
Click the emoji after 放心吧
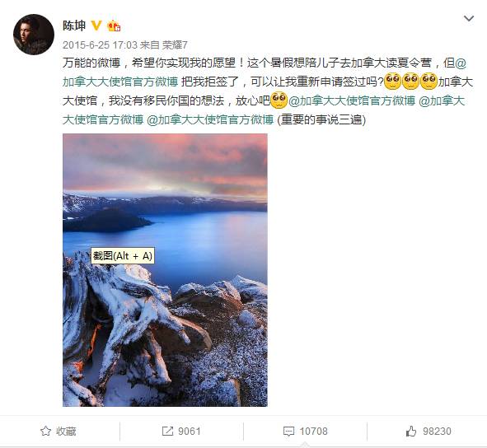pyautogui.click(x=279, y=100)
